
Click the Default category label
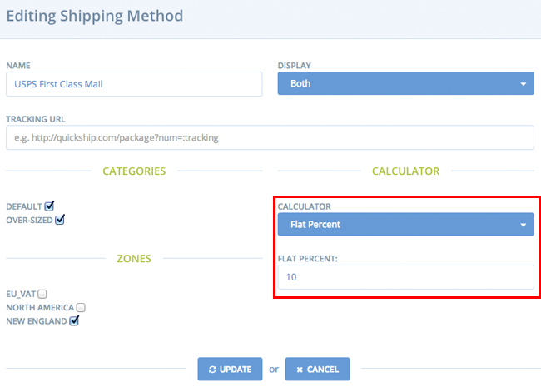pyautogui.click(x=24, y=206)
